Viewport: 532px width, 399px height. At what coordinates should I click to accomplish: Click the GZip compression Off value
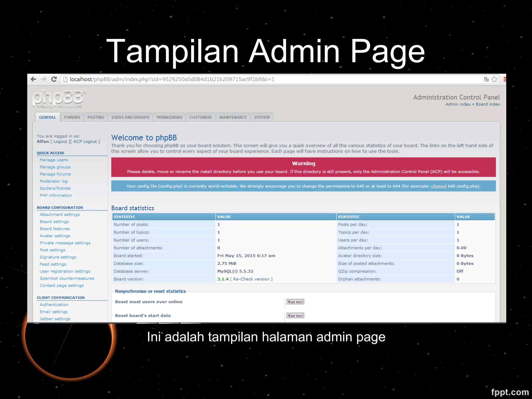[460, 271]
